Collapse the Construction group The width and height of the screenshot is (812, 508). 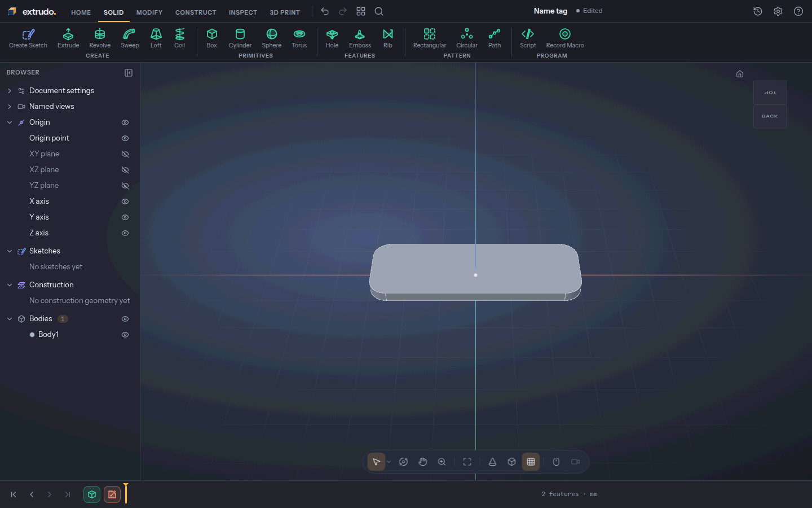click(10, 285)
